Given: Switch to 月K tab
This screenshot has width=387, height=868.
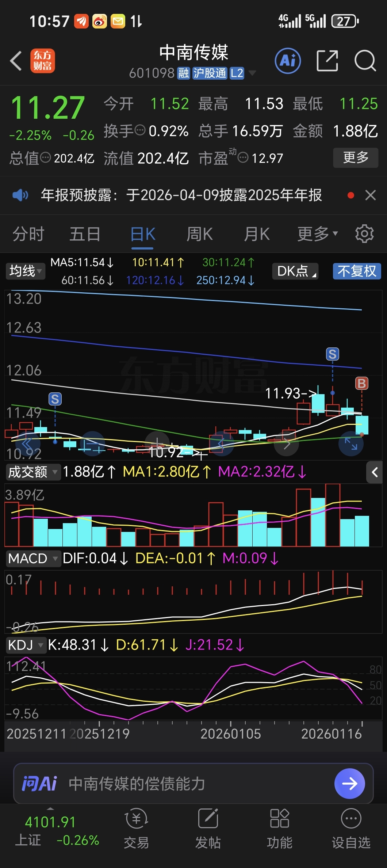Looking at the screenshot, I should pyautogui.click(x=257, y=234).
